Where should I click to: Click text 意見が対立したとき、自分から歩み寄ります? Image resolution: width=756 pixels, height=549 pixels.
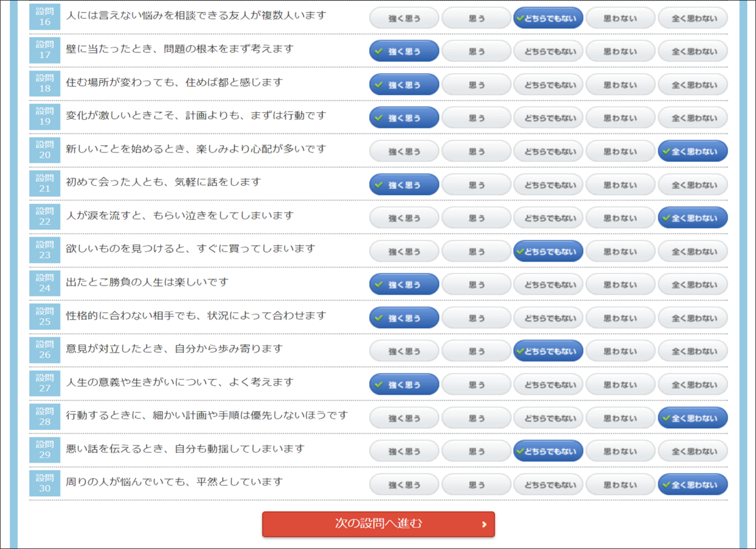175,349
